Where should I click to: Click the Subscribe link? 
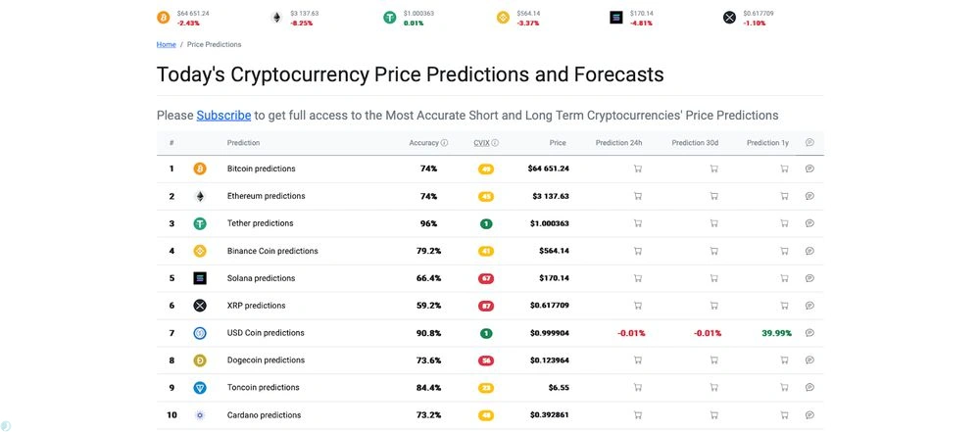223,116
